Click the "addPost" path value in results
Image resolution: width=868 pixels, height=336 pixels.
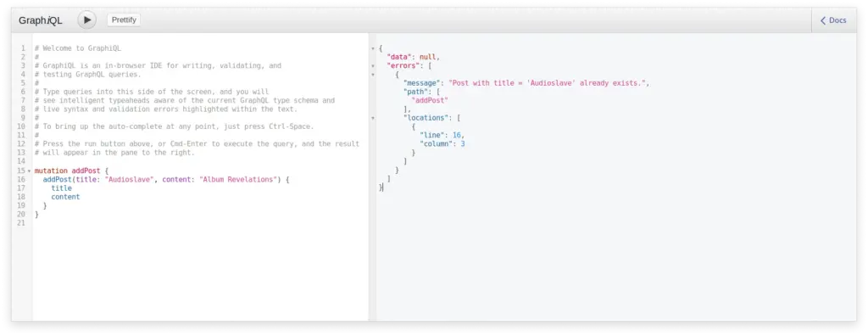click(430, 101)
